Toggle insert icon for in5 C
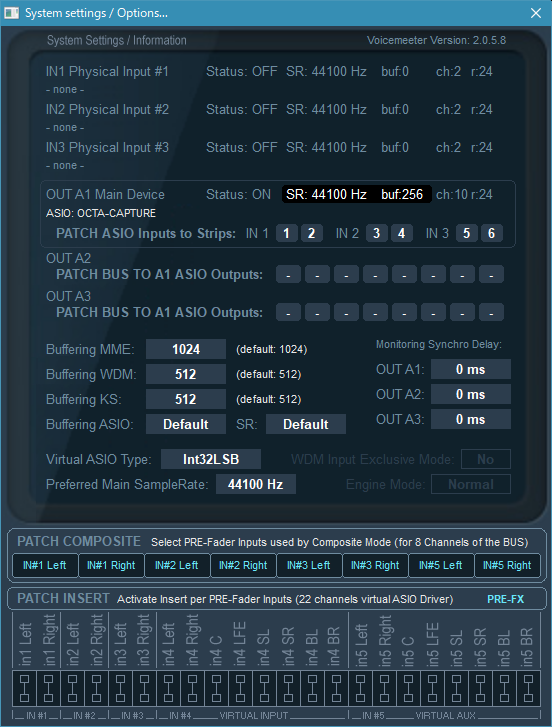 point(408,688)
